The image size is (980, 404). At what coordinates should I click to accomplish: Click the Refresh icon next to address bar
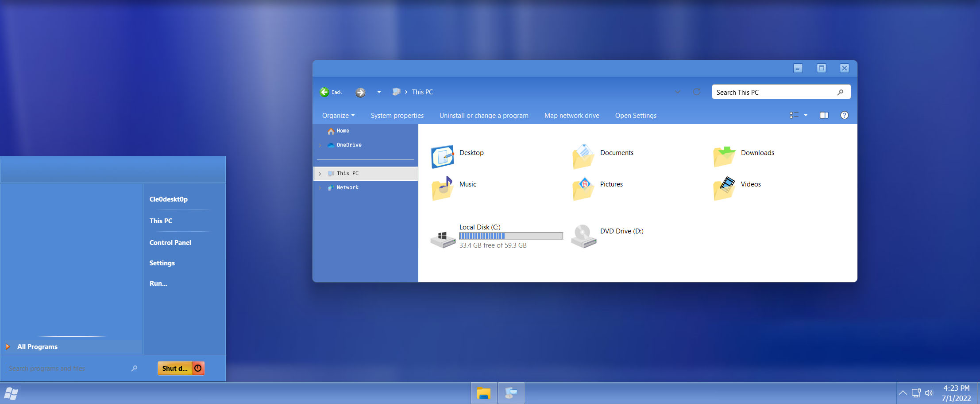point(696,91)
